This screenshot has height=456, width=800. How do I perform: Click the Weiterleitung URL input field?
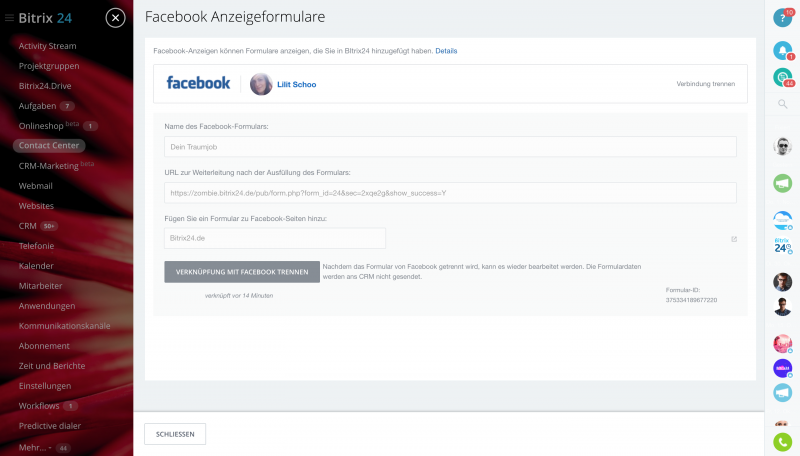pyautogui.click(x=450, y=193)
